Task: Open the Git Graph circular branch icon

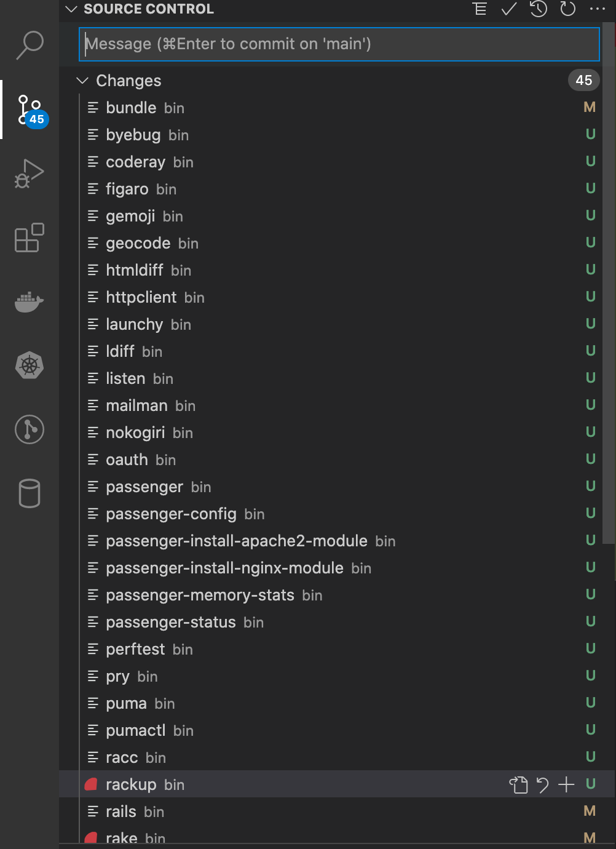Action: (30, 429)
